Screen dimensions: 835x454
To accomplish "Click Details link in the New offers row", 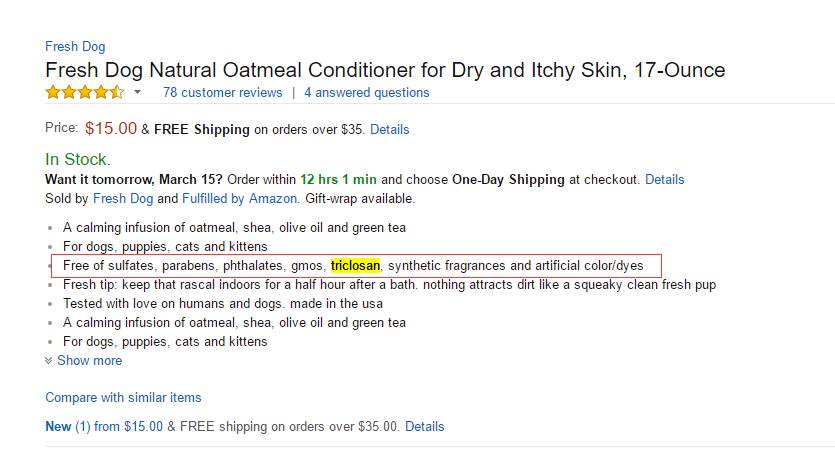I will click(424, 426).
